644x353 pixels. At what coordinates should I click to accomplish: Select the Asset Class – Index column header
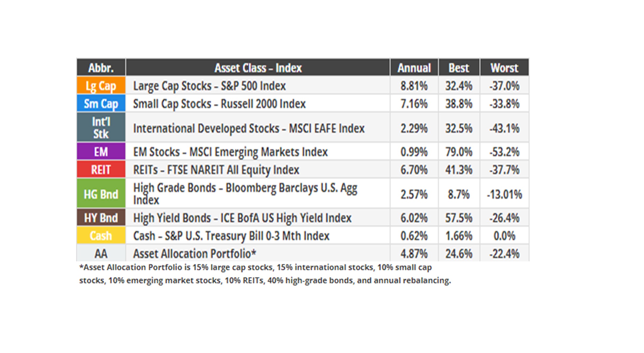pyautogui.click(x=258, y=68)
